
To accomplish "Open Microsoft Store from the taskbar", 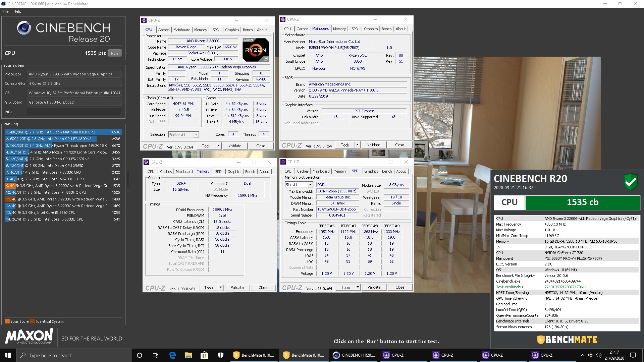I will [204, 355].
